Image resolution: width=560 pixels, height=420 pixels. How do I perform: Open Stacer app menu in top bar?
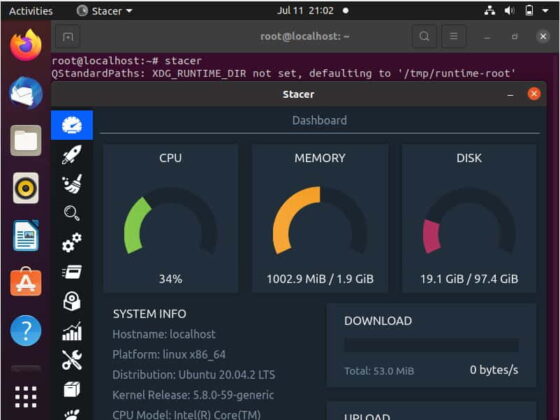point(104,11)
